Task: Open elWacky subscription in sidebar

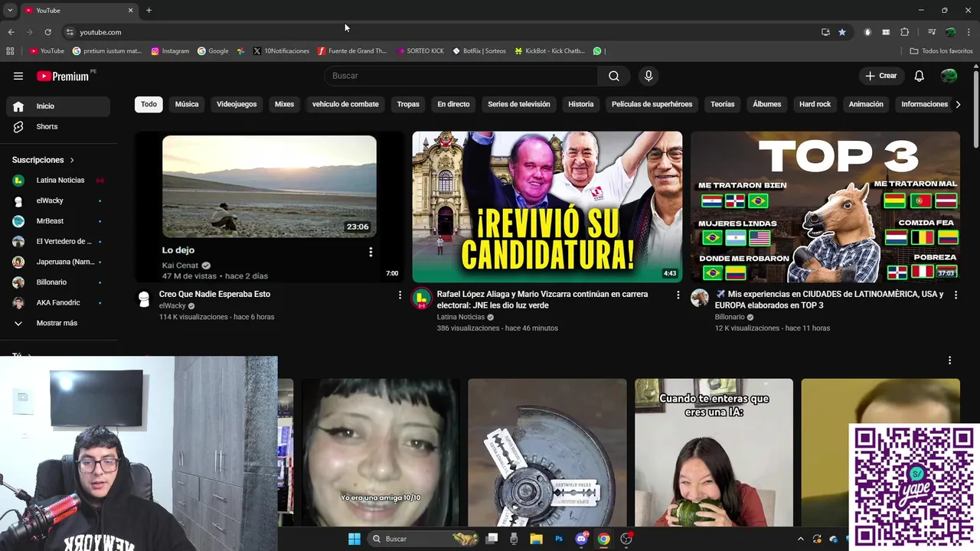Action: click(58, 201)
